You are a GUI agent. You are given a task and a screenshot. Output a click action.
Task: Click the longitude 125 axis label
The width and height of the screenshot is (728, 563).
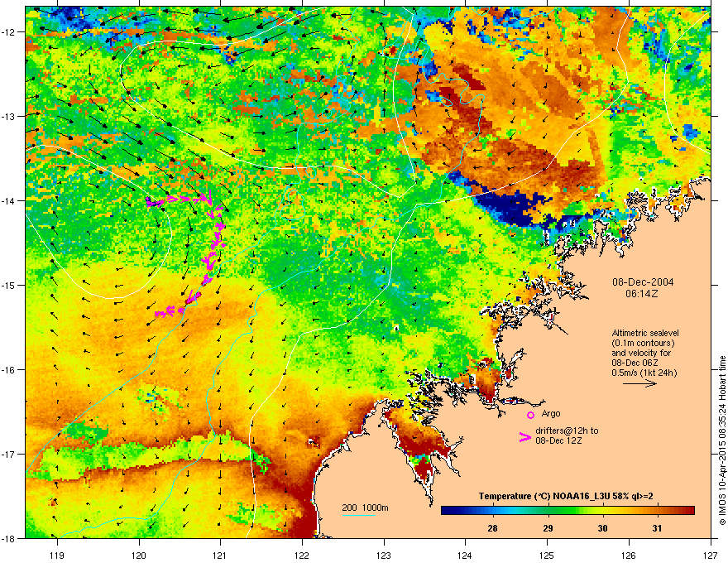[x=547, y=555]
